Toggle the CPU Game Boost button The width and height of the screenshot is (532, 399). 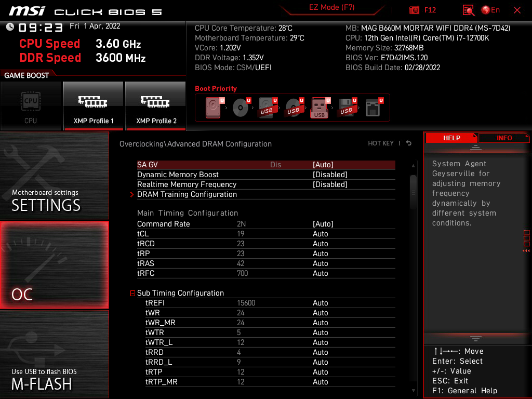pos(31,106)
